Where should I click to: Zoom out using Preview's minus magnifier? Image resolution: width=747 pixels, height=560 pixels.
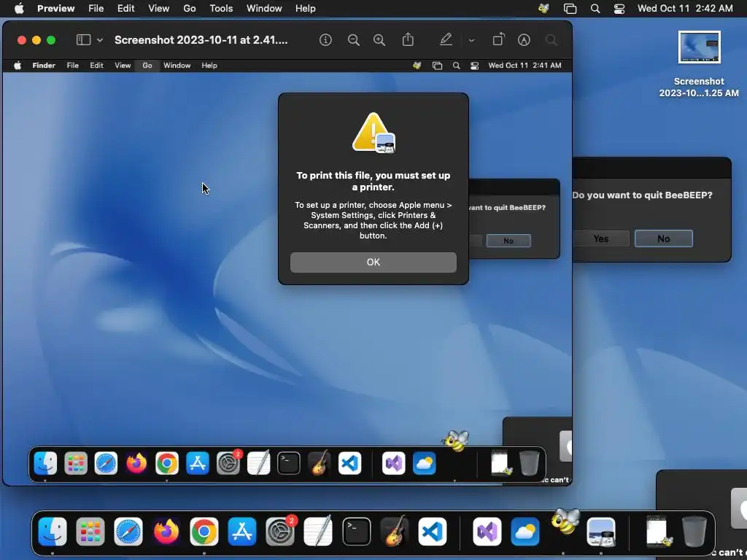354,40
